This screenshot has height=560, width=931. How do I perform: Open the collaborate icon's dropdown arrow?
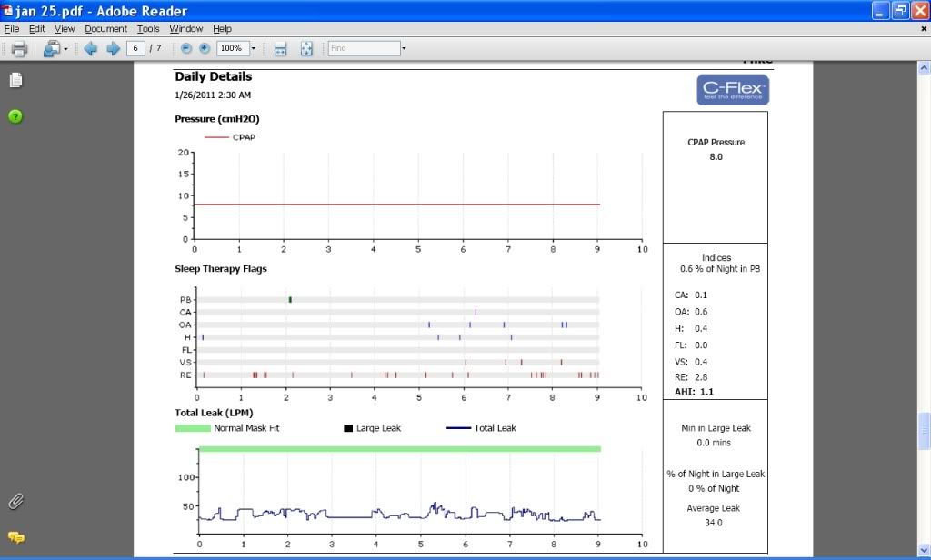coord(65,48)
